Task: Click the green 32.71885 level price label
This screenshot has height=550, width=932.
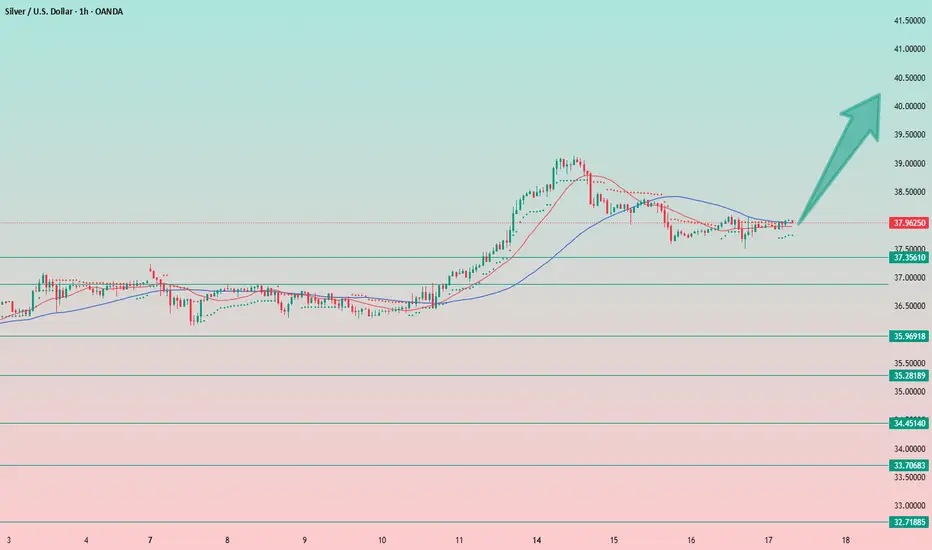Action: (x=909, y=522)
